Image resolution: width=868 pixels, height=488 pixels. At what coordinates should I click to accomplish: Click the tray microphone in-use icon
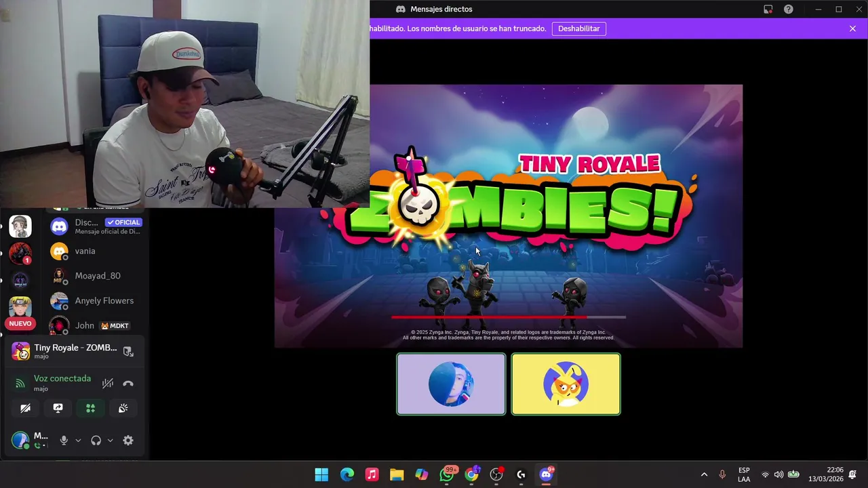722,474
